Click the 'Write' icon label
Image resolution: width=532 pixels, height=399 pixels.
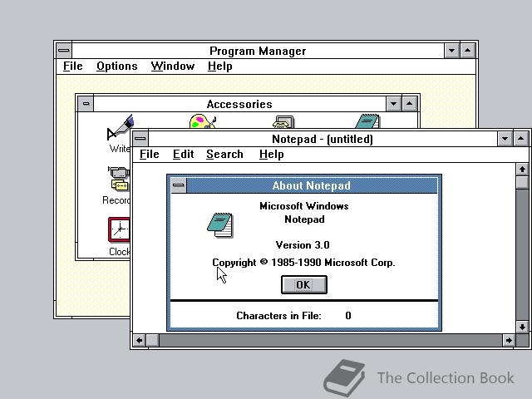pyautogui.click(x=120, y=149)
